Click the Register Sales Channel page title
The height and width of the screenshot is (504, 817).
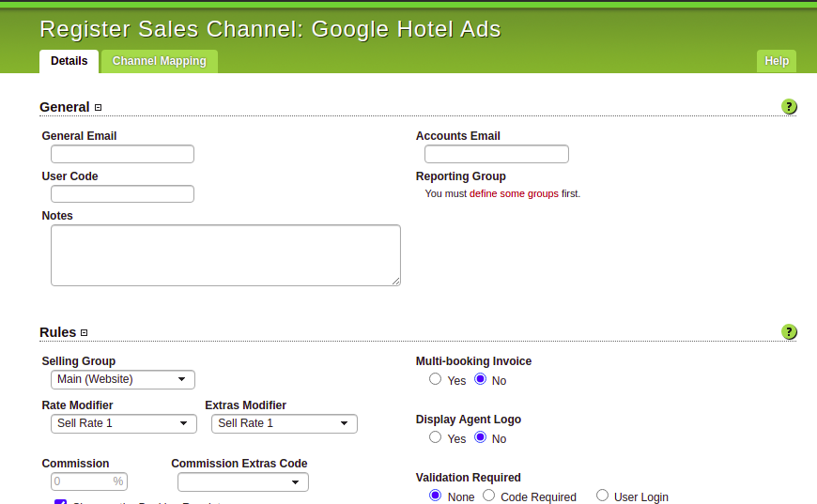coord(270,29)
